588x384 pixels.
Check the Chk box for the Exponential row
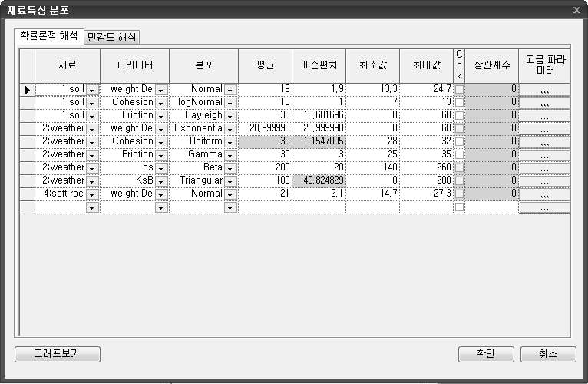click(x=459, y=128)
